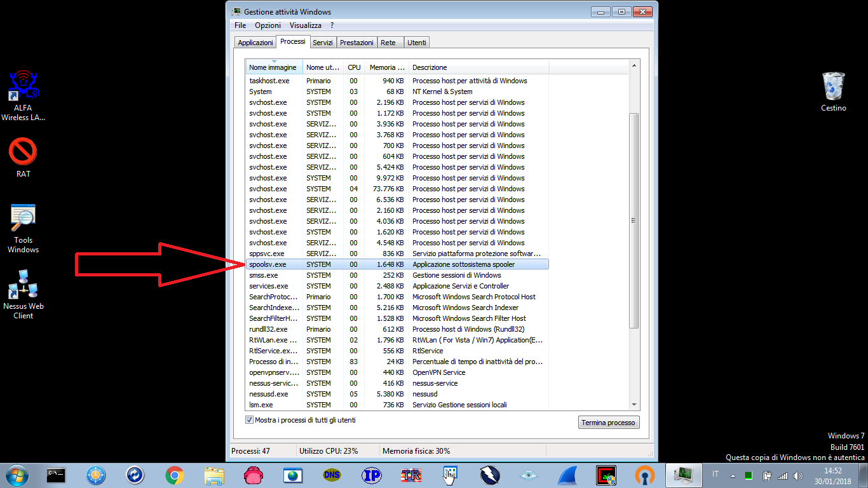The height and width of the screenshot is (488, 868).
Task: Select the sppsvc.exe process row
Action: coord(397,254)
